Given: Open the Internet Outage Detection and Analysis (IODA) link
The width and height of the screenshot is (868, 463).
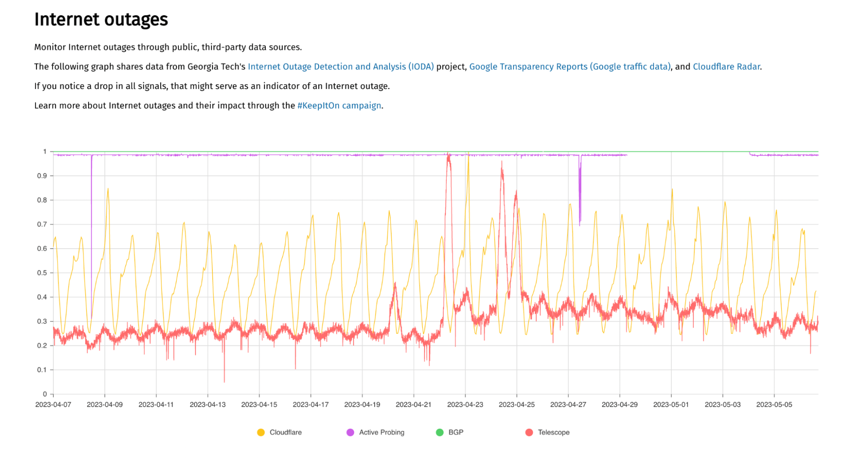Looking at the screenshot, I should pos(340,66).
